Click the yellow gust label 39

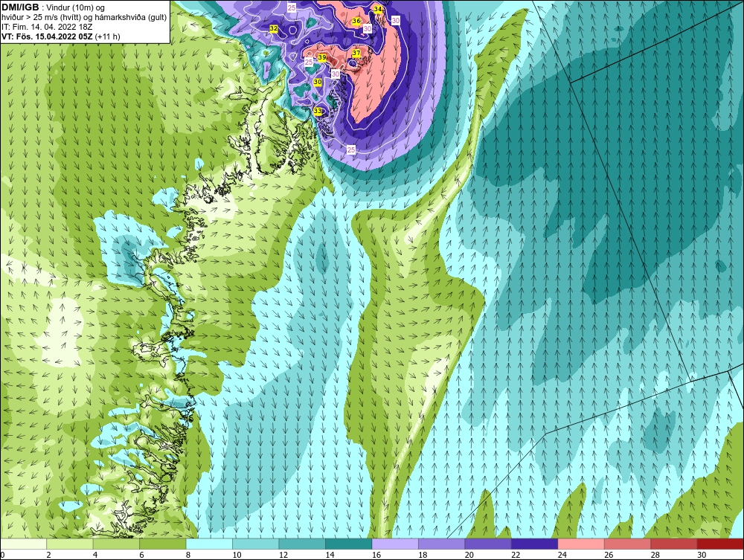pos(321,57)
